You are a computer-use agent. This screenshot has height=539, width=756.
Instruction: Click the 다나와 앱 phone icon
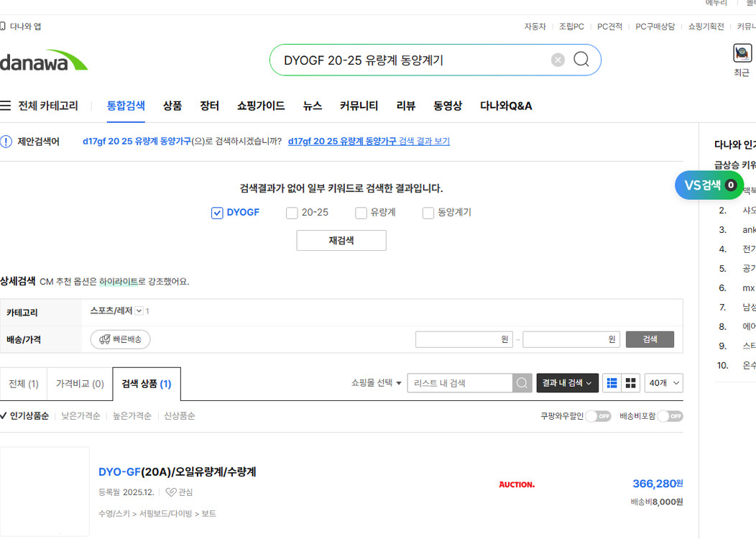[2, 26]
